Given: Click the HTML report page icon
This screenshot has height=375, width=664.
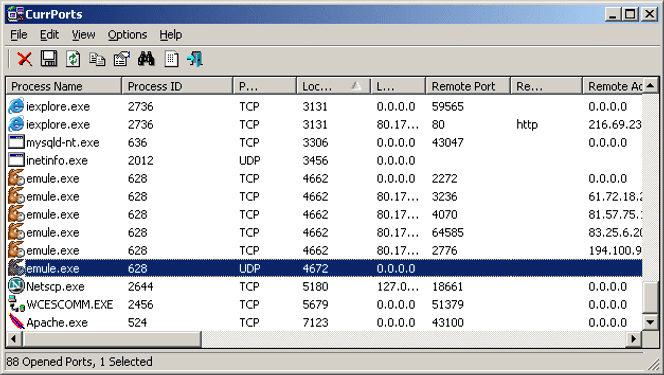Looking at the screenshot, I should tap(171, 59).
